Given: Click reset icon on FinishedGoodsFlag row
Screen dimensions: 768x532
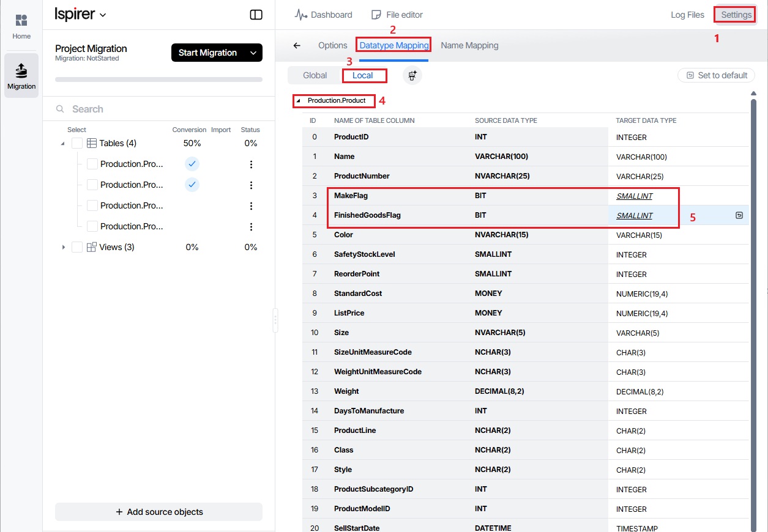Looking at the screenshot, I should click(739, 215).
